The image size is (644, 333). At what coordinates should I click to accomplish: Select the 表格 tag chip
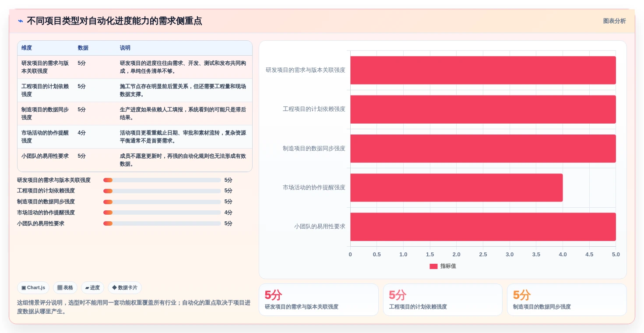coord(65,288)
